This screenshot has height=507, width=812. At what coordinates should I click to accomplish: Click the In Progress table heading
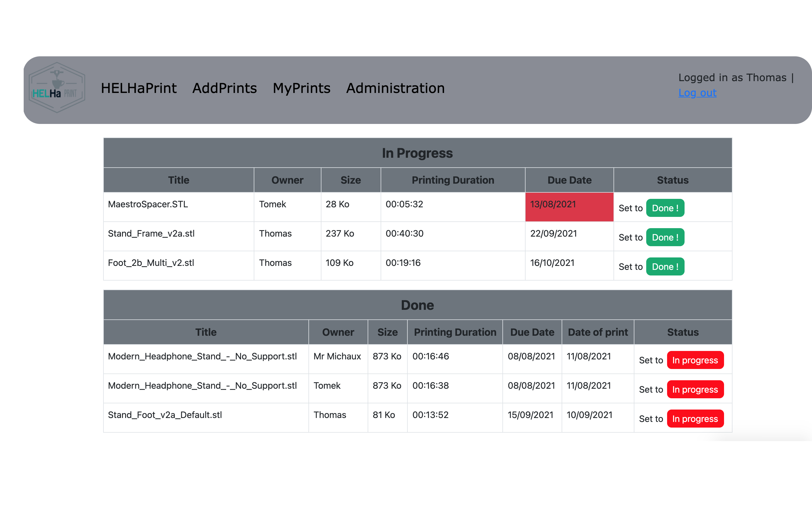(417, 153)
